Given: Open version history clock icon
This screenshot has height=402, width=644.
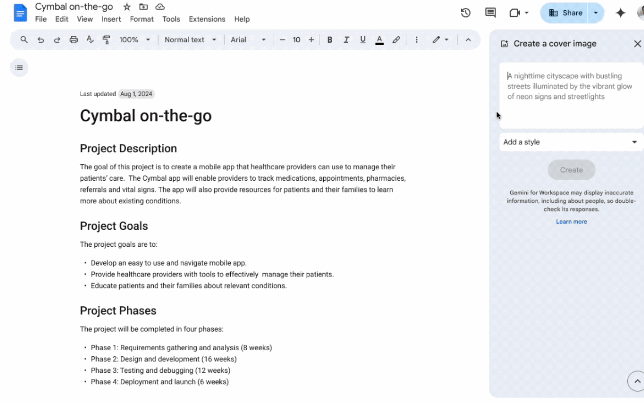Looking at the screenshot, I should click(x=466, y=13).
